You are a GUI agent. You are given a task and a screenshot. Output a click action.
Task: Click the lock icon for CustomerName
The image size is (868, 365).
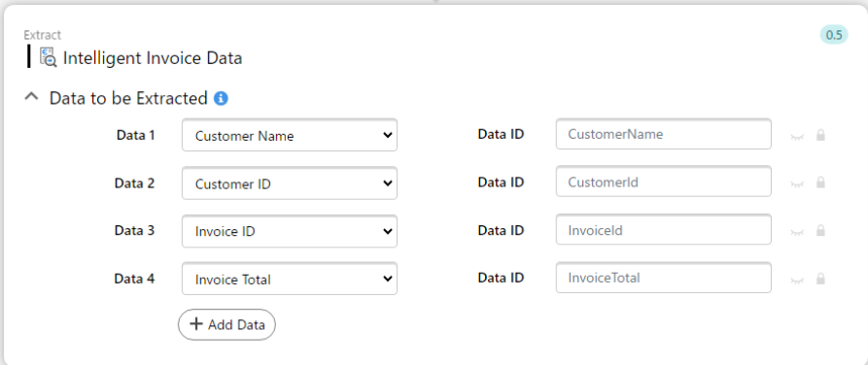coord(821,135)
